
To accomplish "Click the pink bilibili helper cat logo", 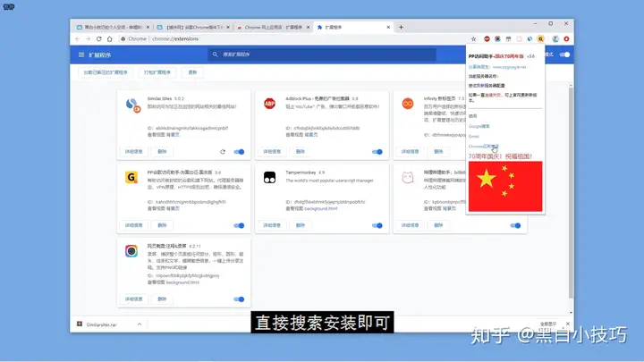I will [408, 177].
